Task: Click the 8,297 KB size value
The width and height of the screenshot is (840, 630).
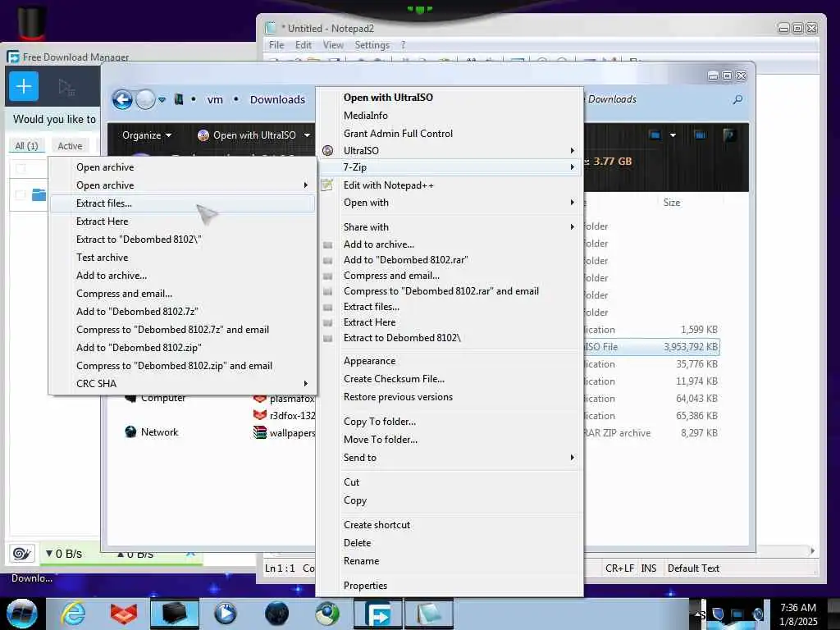Action: (699, 433)
